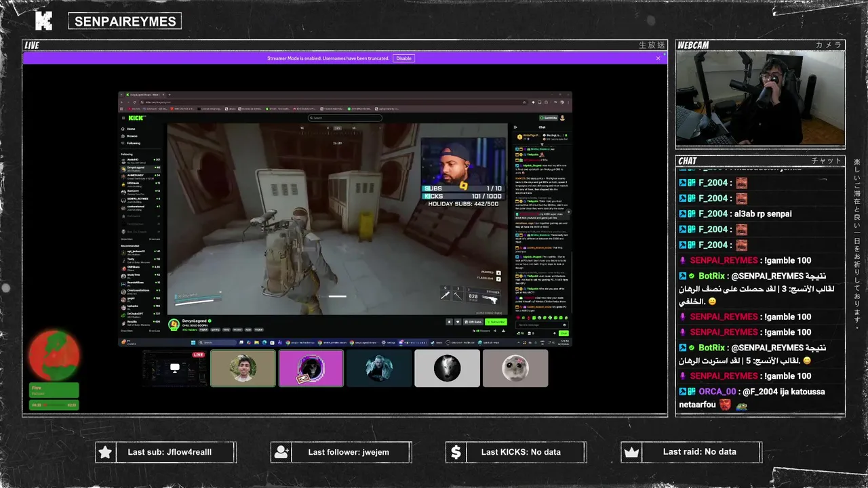Viewport: 868px width, 488px height.
Task: Click the red-green globe avatar
Action: 54,355
